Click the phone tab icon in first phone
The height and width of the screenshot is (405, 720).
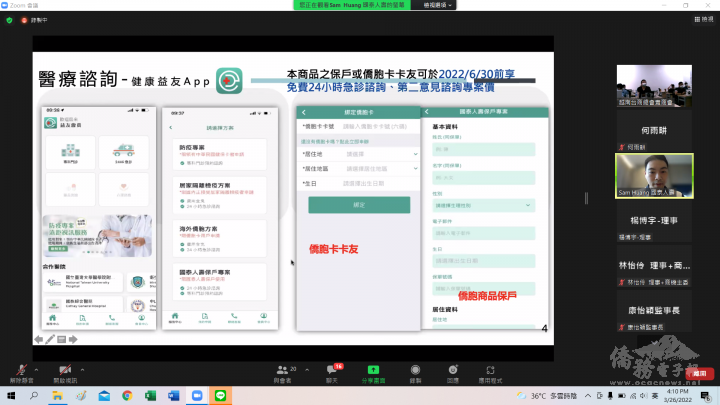click(112, 320)
